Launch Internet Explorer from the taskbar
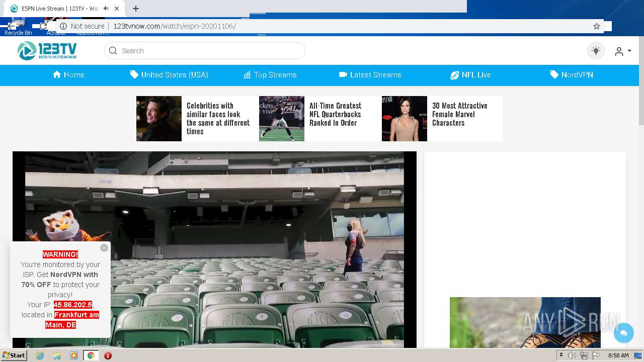This screenshot has height=362, width=644. tap(40, 355)
